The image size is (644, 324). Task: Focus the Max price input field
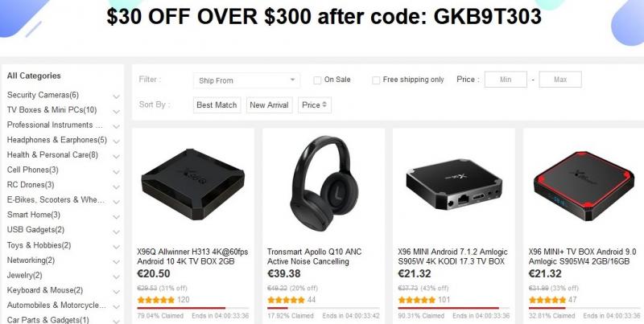point(560,80)
